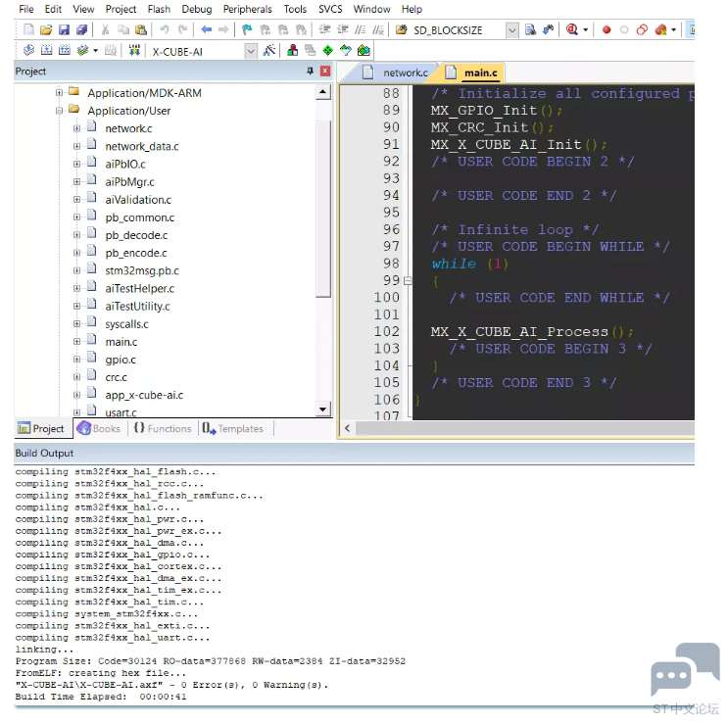The width and height of the screenshot is (728, 724).
Task: Switch to the Templates panel tab
Action: click(233, 428)
